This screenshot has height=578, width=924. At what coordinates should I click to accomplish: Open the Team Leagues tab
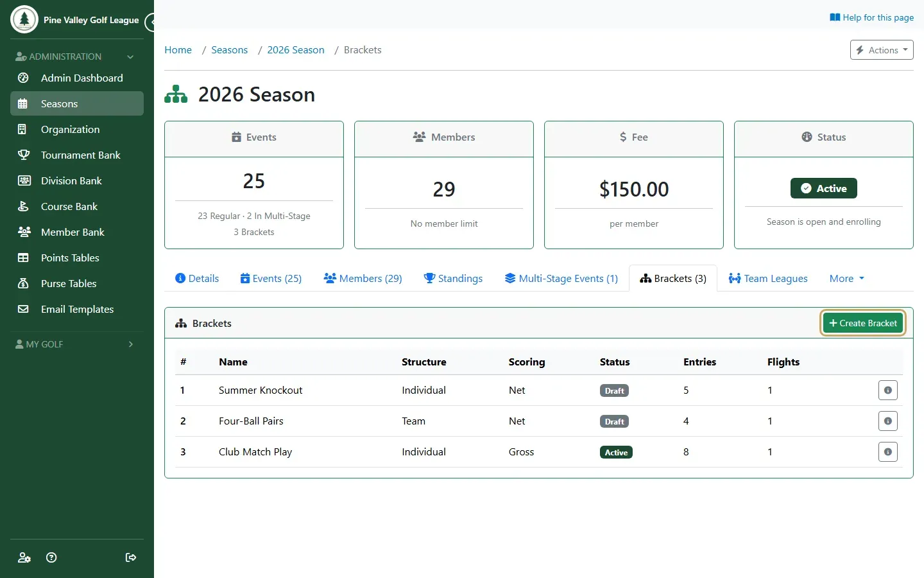768,278
